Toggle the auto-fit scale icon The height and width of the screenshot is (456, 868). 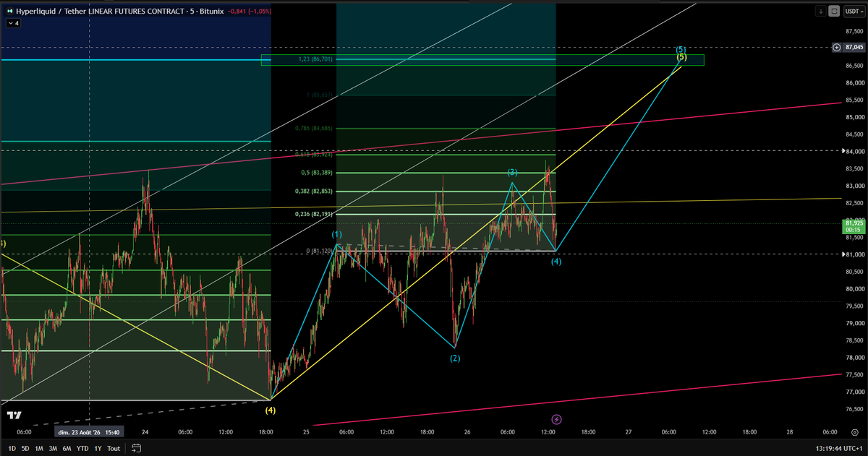[x=834, y=11]
